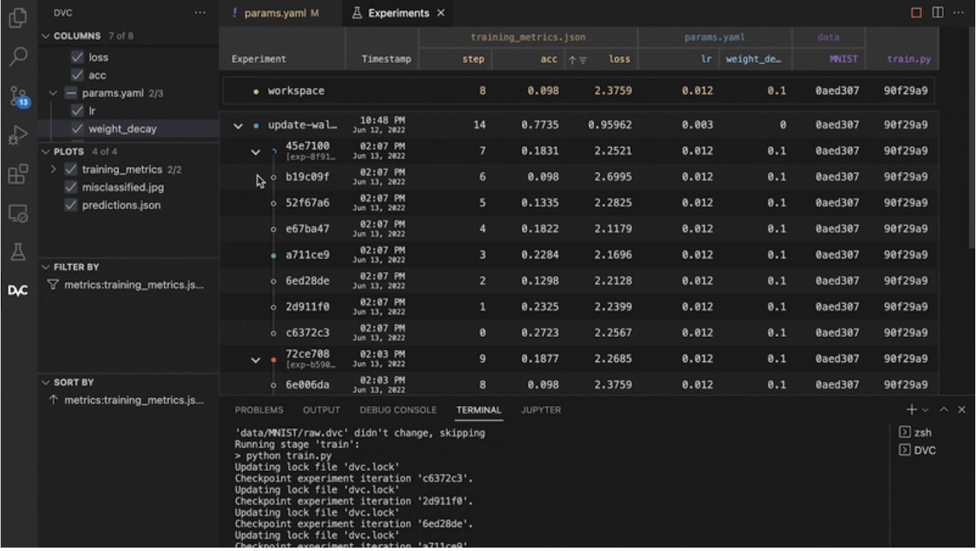Collapse the params.yaml tree node in Columns

(x=53, y=93)
